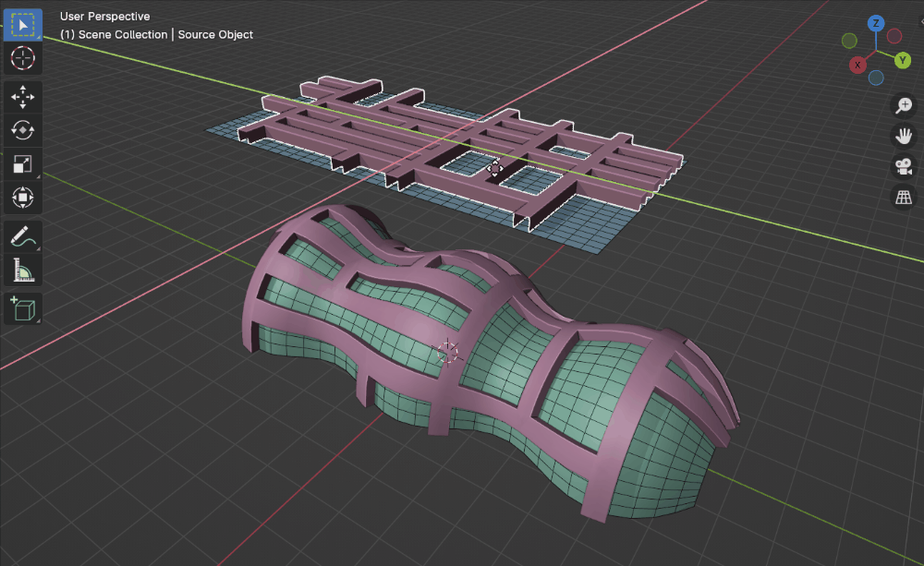Choose the Move tool
Screen dimensions: 924x566
pos(22,97)
